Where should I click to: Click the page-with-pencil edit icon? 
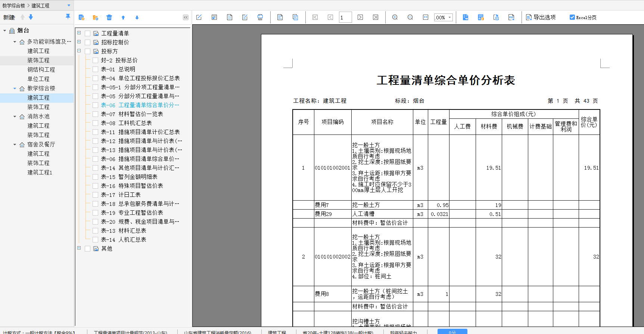[245, 17]
